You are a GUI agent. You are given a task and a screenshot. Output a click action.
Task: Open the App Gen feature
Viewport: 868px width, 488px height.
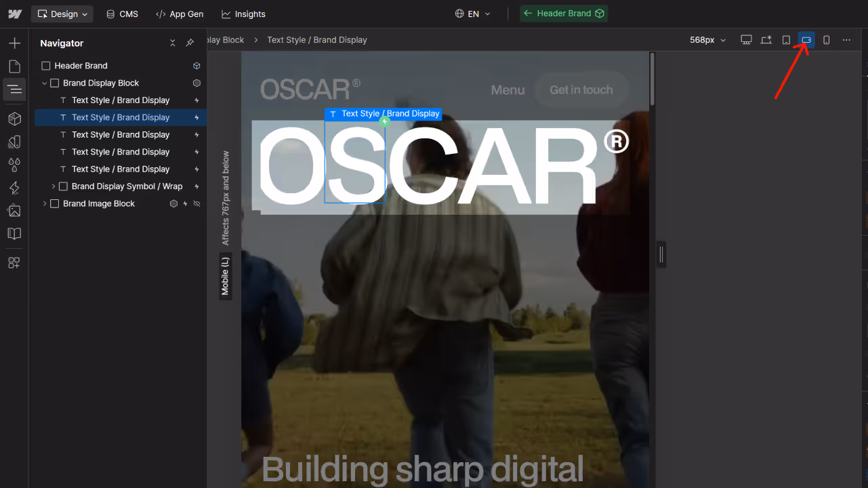[180, 13]
